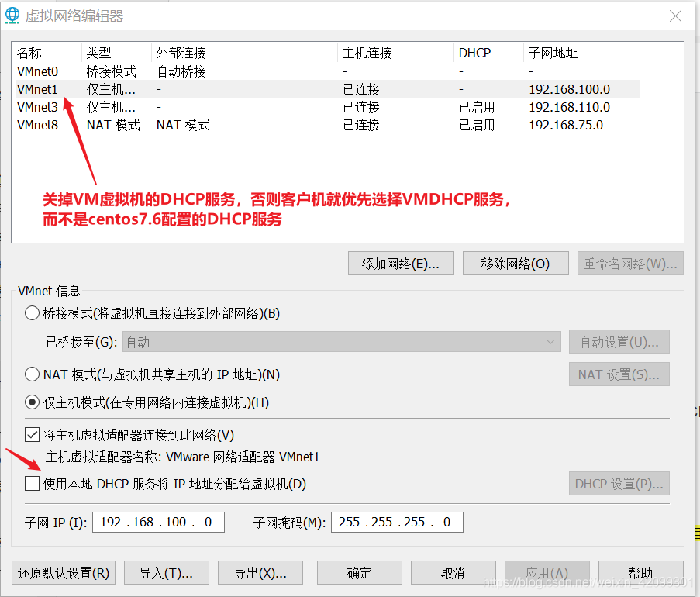Screen dimensions: 700x597
Task: Select the 桥接模式 radio button
Action: (x=32, y=313)
